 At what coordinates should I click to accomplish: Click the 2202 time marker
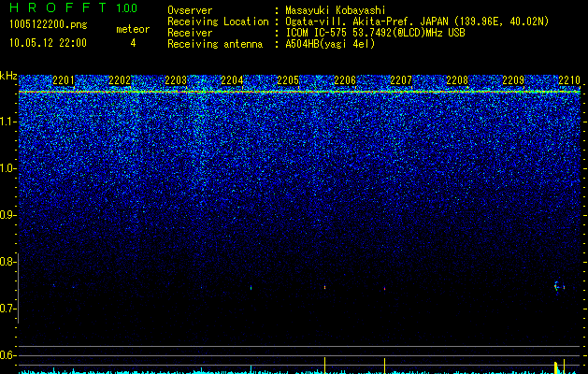[x=120, y=80]
